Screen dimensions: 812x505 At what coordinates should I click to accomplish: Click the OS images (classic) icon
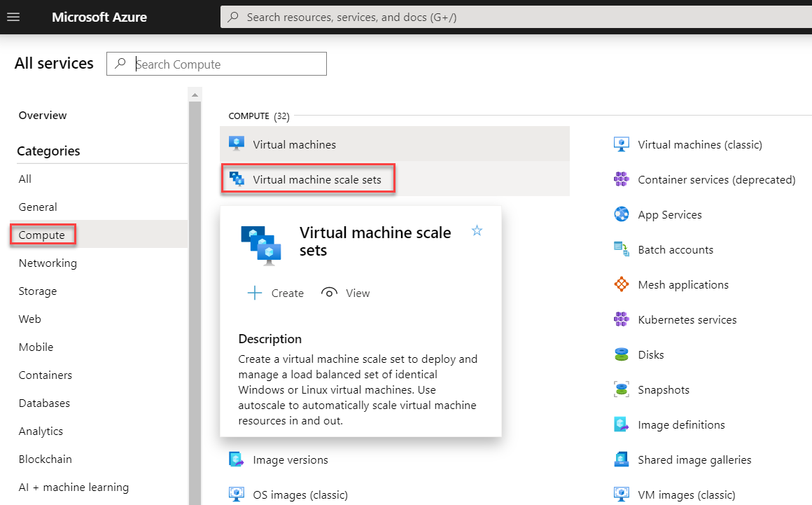237,494
